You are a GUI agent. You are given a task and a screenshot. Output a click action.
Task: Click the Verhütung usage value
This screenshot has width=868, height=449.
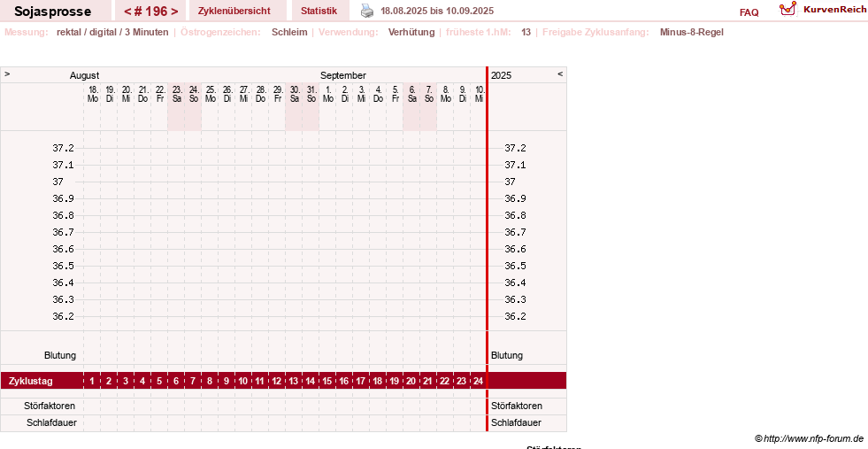click(411, 32)
